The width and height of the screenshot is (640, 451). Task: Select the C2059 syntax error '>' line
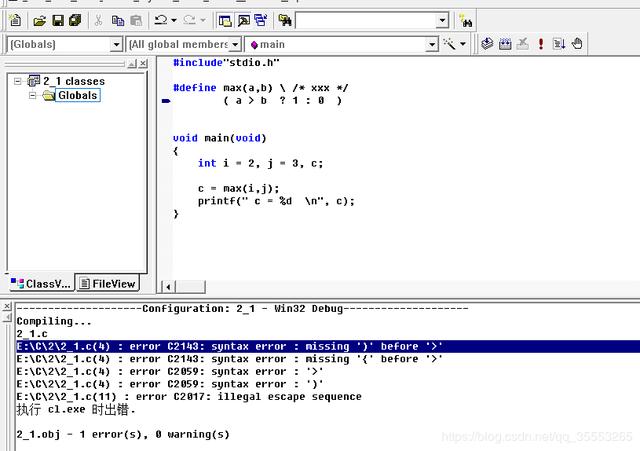pyautogui.click(x=170, y=372)
